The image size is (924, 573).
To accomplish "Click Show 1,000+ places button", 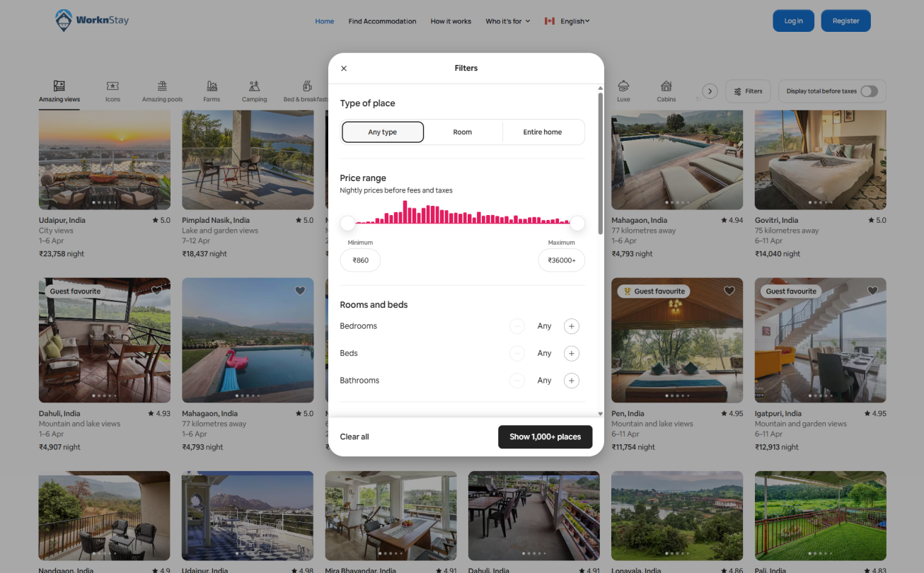I will coord(545,437).
